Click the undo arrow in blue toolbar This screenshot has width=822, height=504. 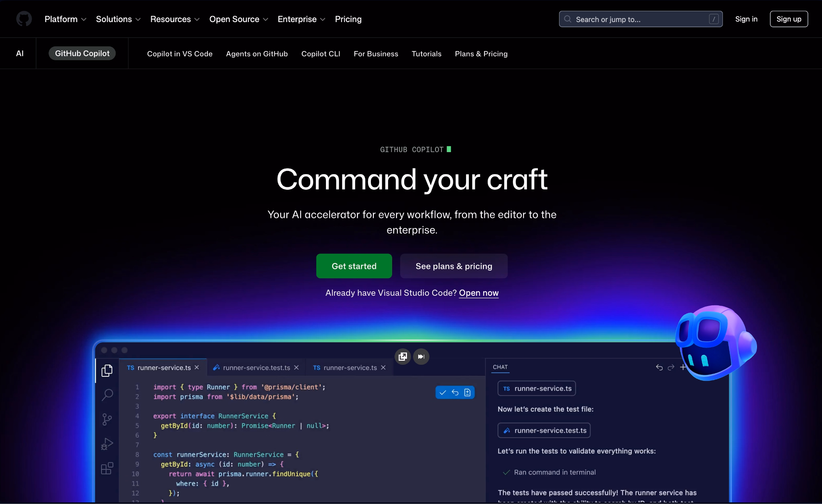point(455,392)
